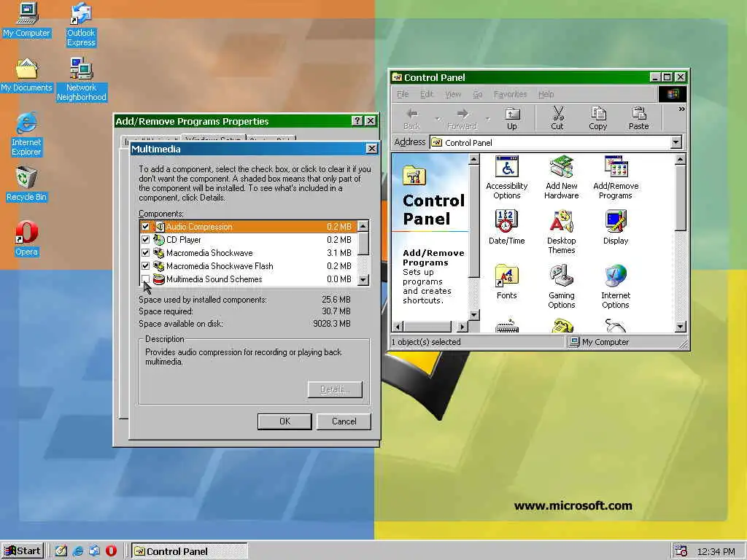Screen dimensions: 747x560
Task: Open the Favorites menu in Control Panel
Action: pos(510,94)
